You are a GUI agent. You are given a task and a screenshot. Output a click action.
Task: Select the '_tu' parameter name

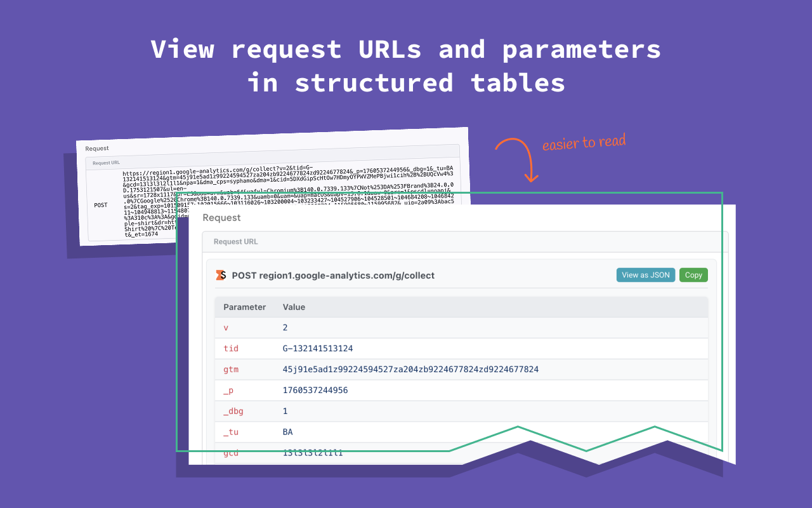pyautogui.click(x=231, y=432)
